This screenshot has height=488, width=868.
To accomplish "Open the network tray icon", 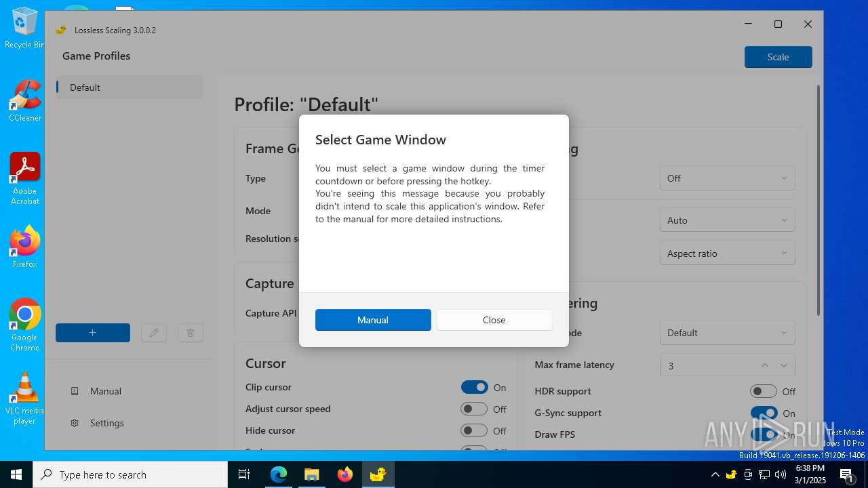I will tap(764, 474).
